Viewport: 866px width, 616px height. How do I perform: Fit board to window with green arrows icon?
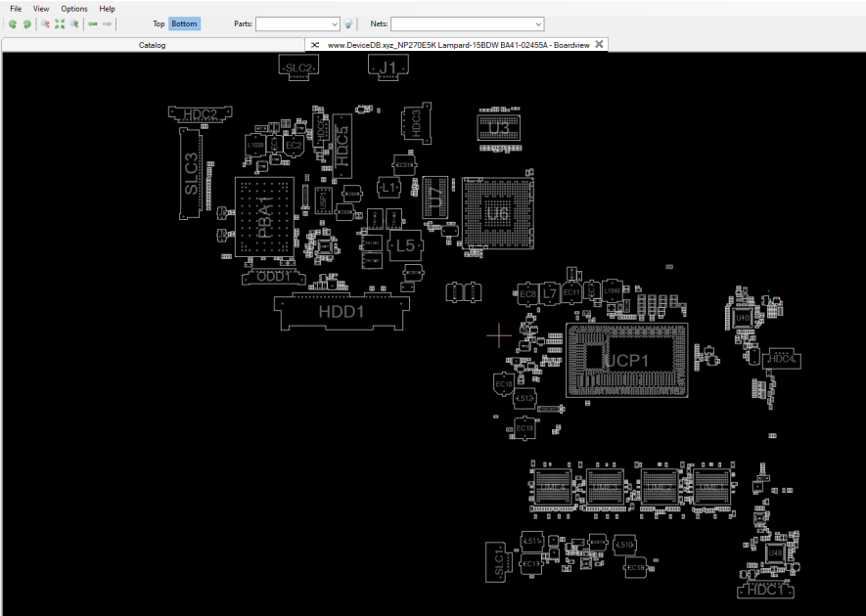60,23
